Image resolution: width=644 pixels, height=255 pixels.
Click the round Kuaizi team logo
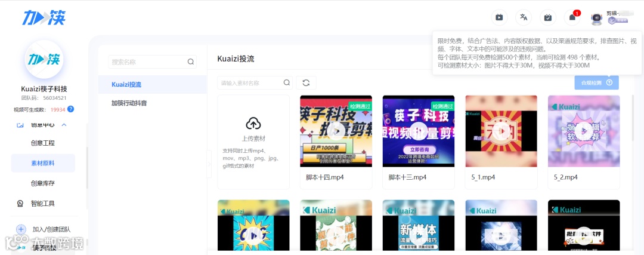[x=44, y=59]
